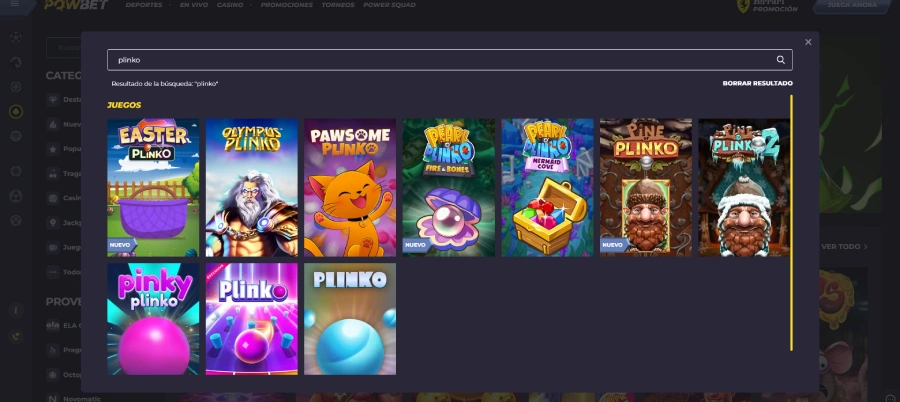Select the ELA provider logo
Viewport: 900px width, 402px height.
[x=53, y=326]
